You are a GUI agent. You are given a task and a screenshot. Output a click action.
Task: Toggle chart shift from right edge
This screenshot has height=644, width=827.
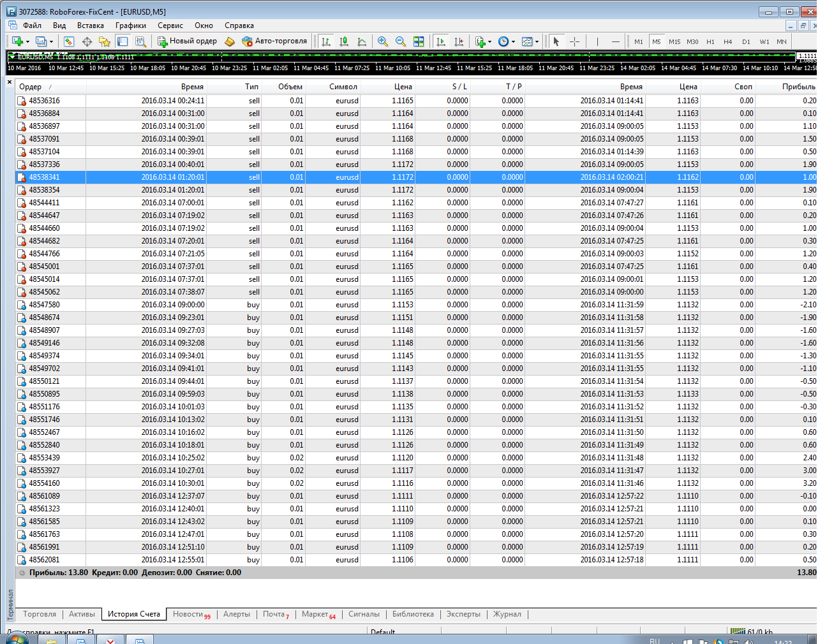point(459,41)
